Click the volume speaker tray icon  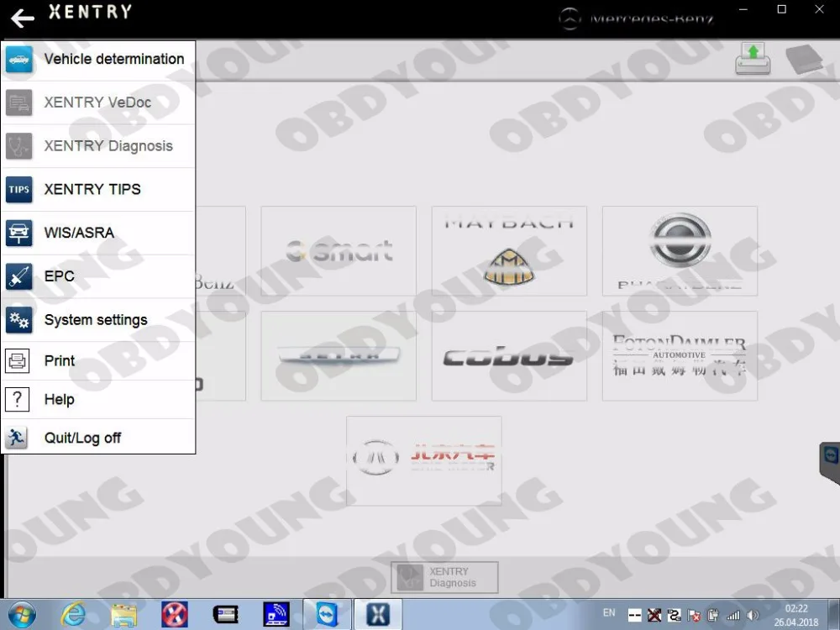click(753, 616)
